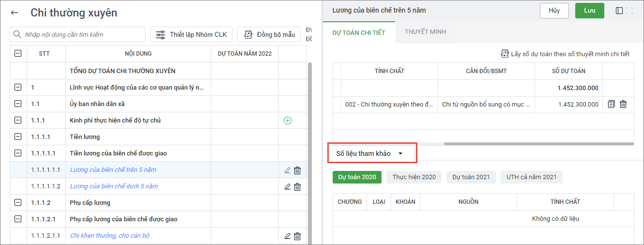Screen dimensions: 644x245
Task: Select the Thực hiện 2020 tab
Action: 414,177
